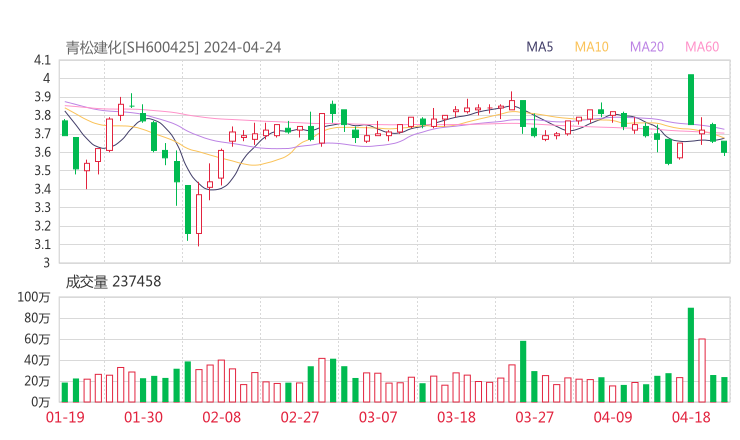
Task: Click the long red candlestick bottoming near 3.1
Action: point(199,214)
